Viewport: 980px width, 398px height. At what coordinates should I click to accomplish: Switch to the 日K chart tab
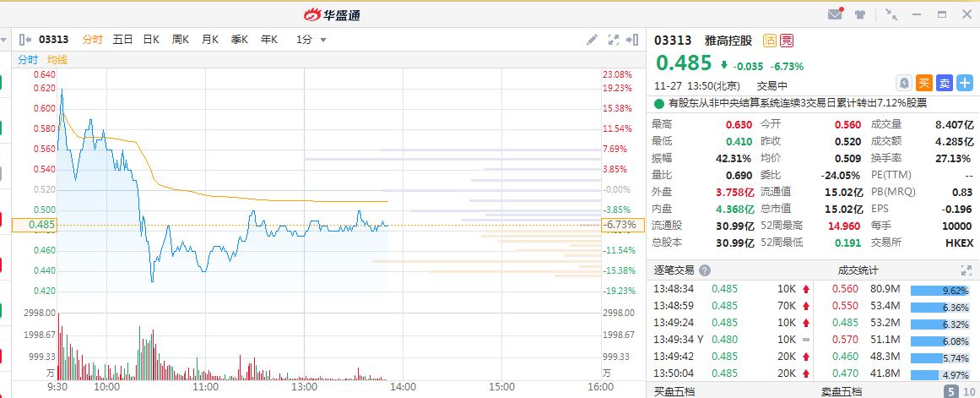point(151,40)
